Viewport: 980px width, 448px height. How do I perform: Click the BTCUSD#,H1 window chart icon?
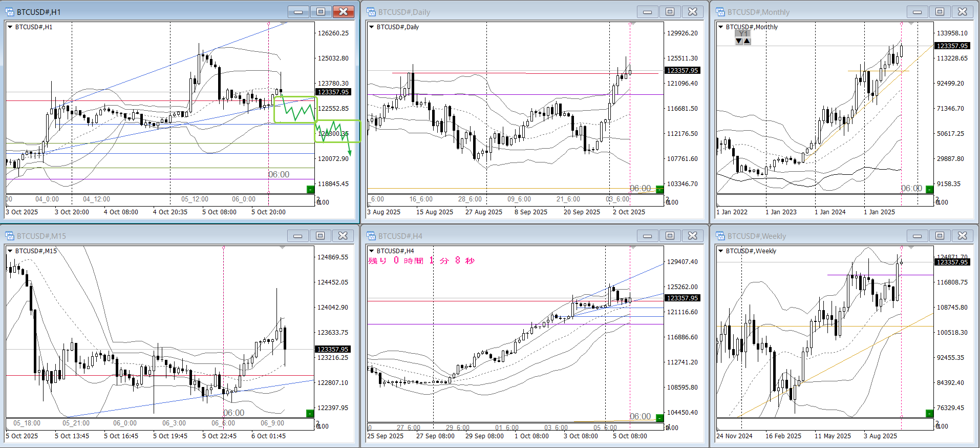tap(10, 12)
